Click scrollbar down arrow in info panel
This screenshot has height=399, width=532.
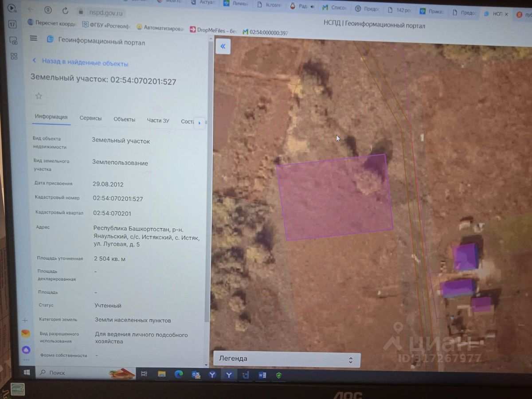(x=206, y=364)
